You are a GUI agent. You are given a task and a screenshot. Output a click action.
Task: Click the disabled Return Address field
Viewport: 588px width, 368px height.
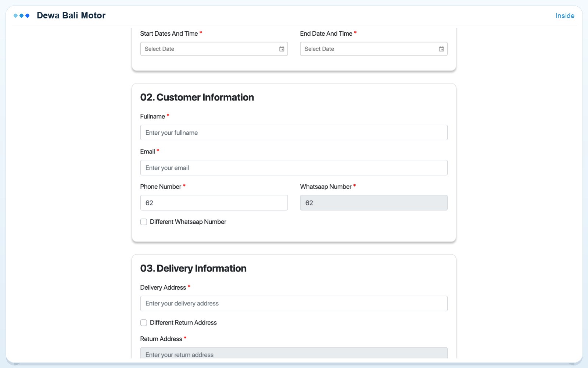[x=294, y=353]
